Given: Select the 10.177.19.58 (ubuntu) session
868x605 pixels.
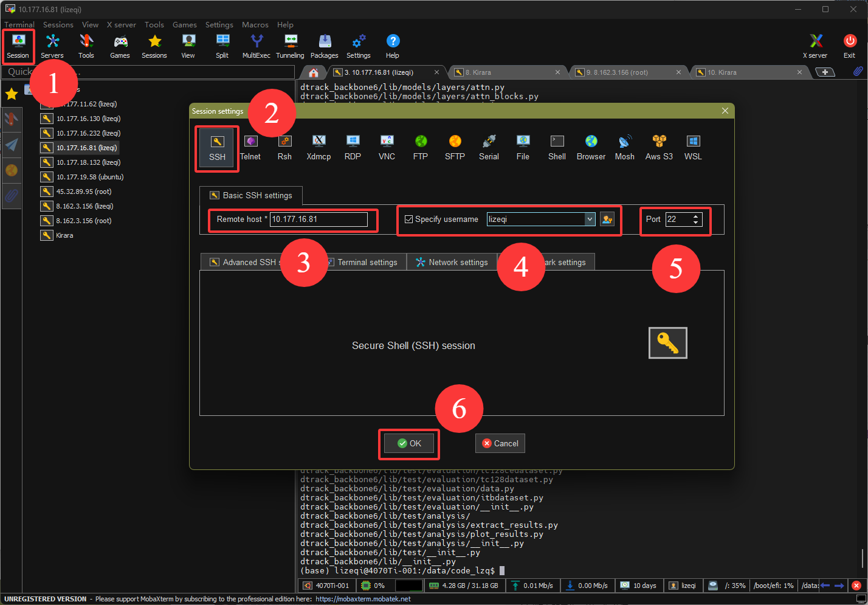Looking at the screenshot, I should click(x=83, y=177).
